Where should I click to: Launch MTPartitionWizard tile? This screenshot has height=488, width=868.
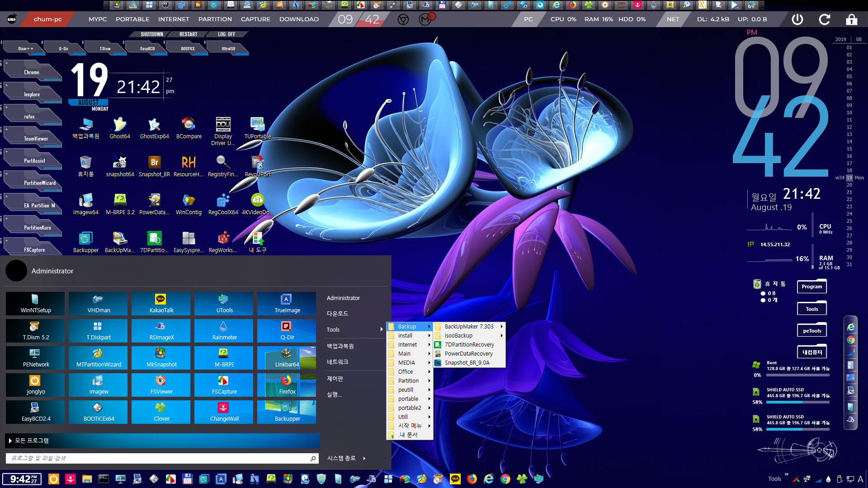click(98, 358)
